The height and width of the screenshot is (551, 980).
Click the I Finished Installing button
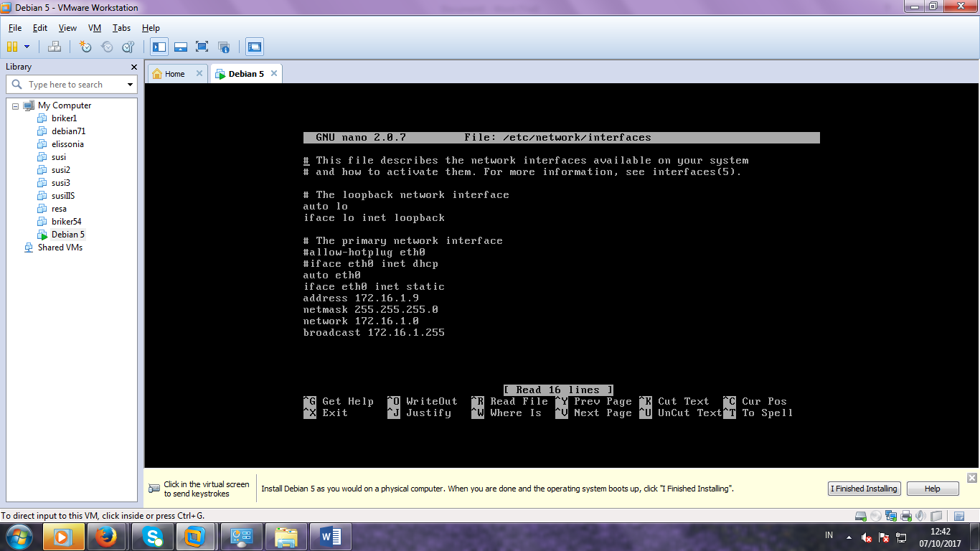point(864,489)
